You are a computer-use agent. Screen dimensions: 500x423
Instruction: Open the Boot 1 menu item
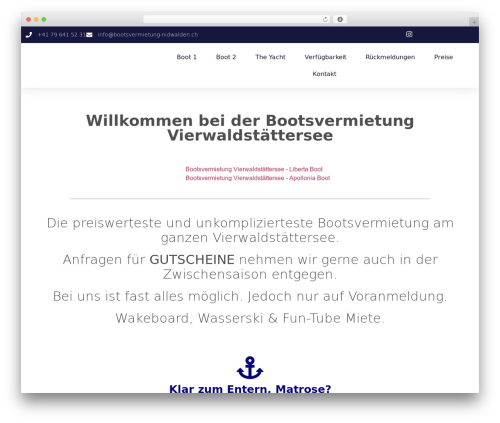click(x=186, y=57)
